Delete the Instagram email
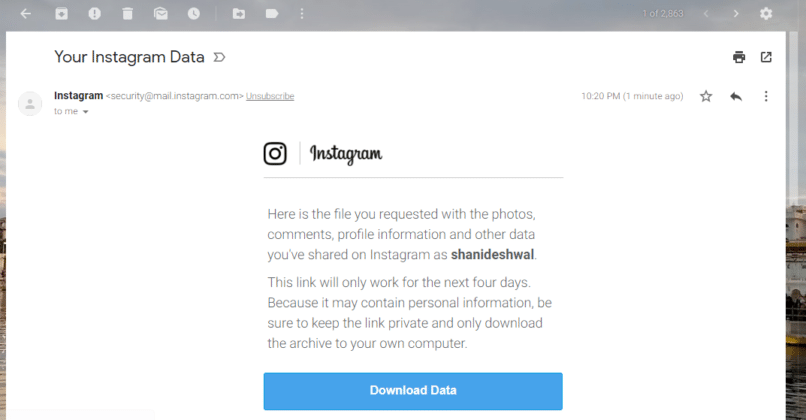Image resolution: width=806 pixels, height=420 pixels. [127, 14]
